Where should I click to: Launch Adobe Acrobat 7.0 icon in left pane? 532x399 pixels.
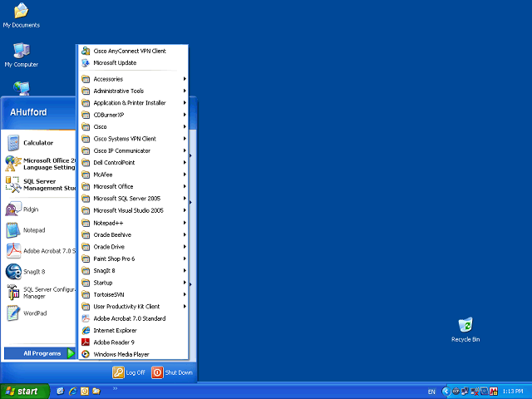point(13,251)
